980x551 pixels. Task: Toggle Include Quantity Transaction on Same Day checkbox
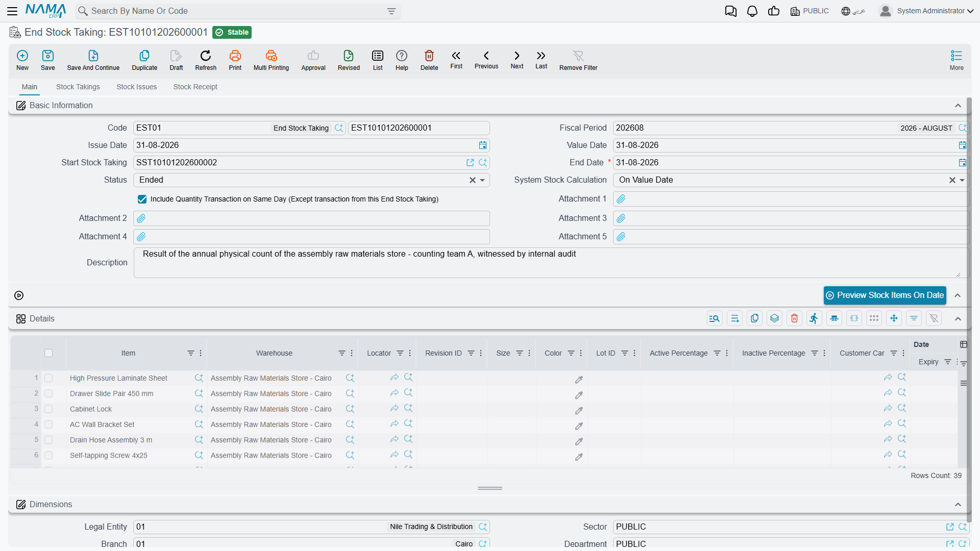pos(142,199)
